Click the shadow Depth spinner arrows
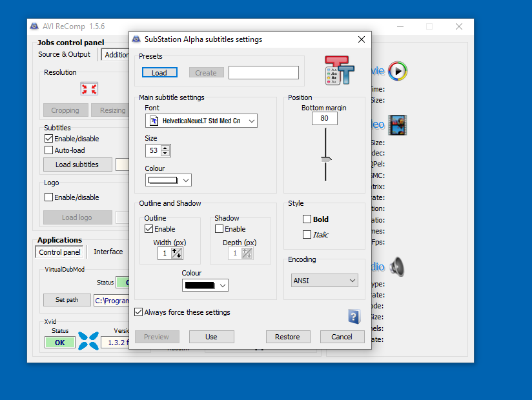Image resolution: width=532 pixels, height=400 pixels. 247,253
